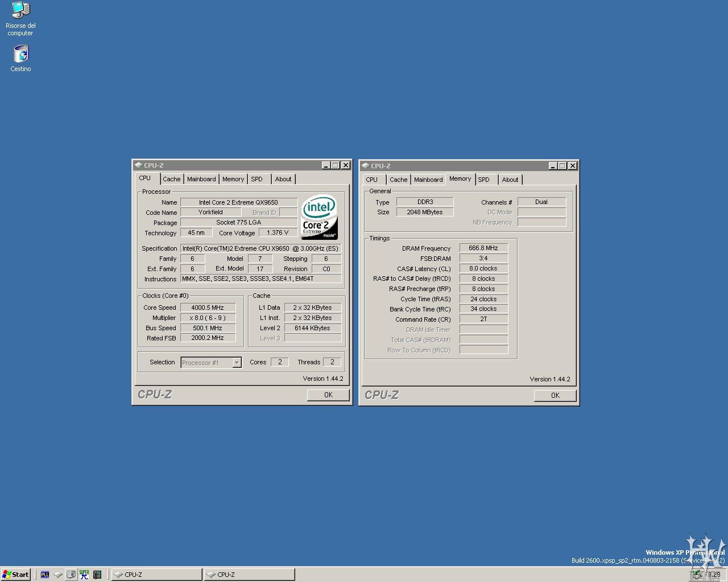Screen dimensions: 728x582
Task: Click the processor Name field Intel Core 2 Extreme QX9650
Action: click(x=238, y=202)
